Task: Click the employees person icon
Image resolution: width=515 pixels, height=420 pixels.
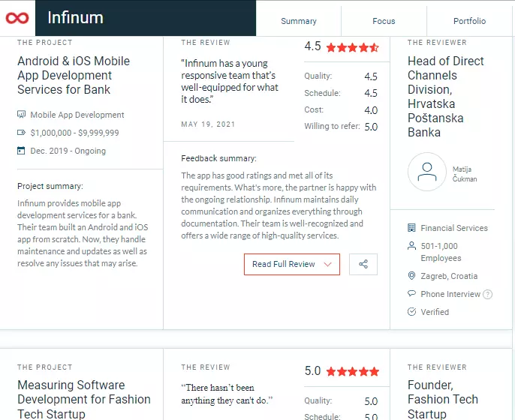Action: point(411,246)
